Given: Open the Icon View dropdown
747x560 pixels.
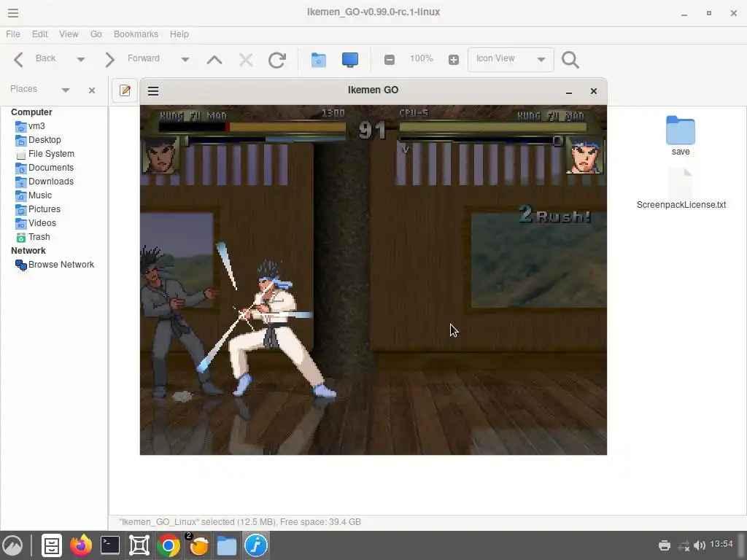Looking at the screenshot, I should tap(511, 59).
